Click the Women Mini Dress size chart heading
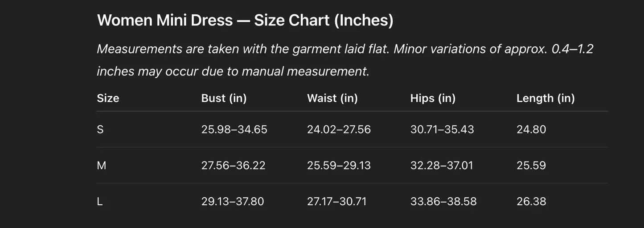Screen dimensions: 644x228 pyautogui.click(x=245, y=21)
